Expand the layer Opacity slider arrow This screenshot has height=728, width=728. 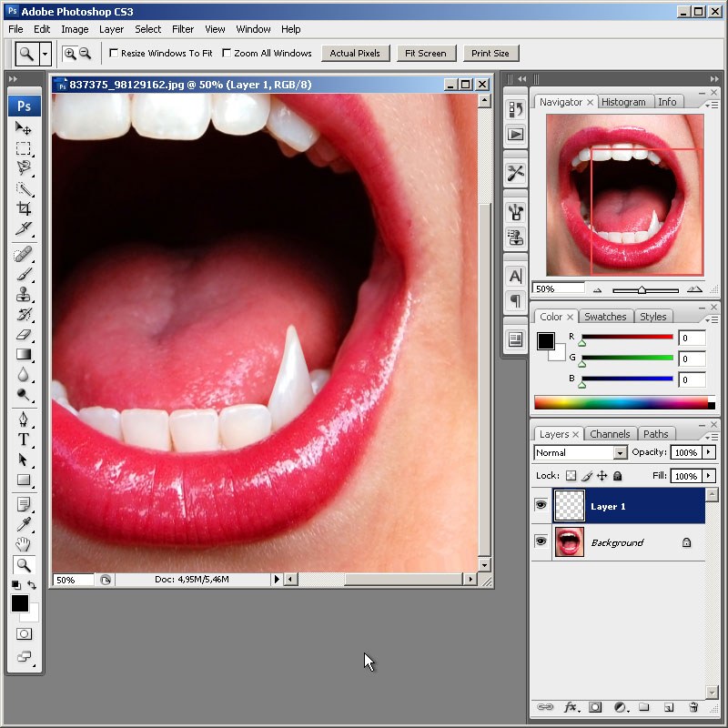[x=709, y=452]
